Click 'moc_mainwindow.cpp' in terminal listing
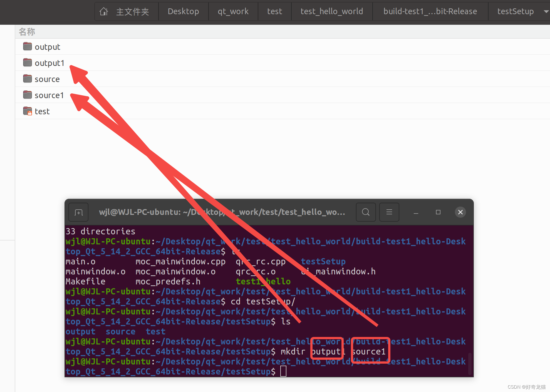550x392 pixels. click(x=180, y=261)
